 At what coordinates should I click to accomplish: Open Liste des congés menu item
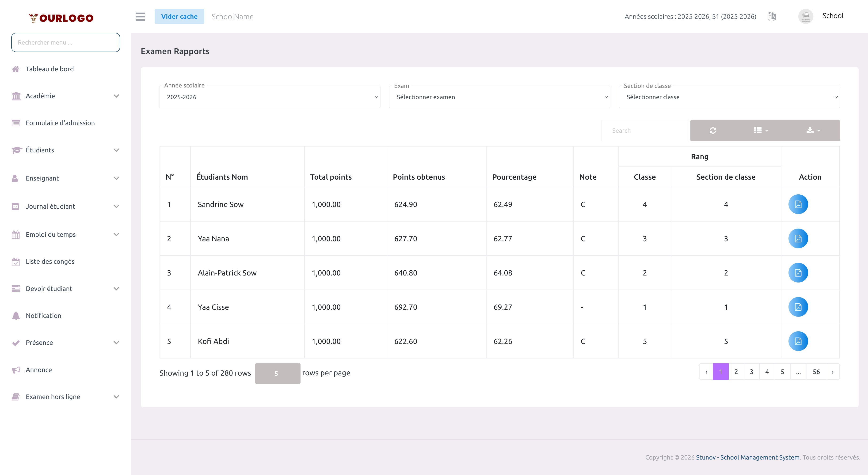(50, 262)
